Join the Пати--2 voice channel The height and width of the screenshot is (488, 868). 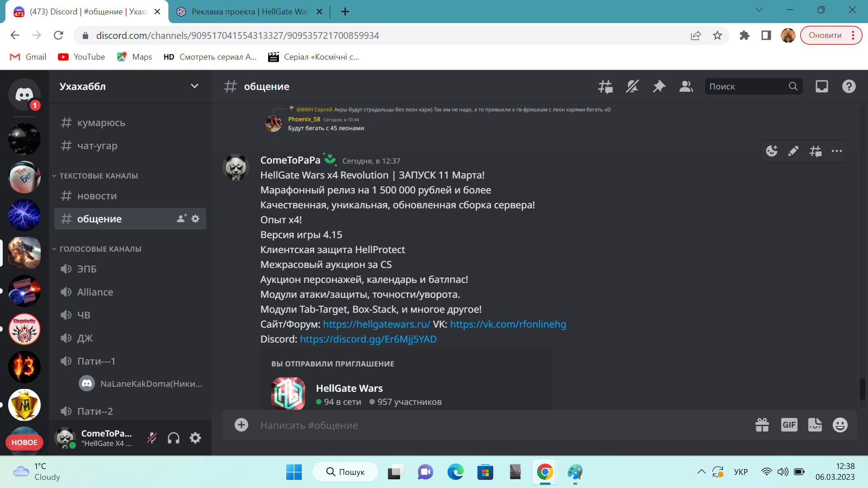(130, 411)
